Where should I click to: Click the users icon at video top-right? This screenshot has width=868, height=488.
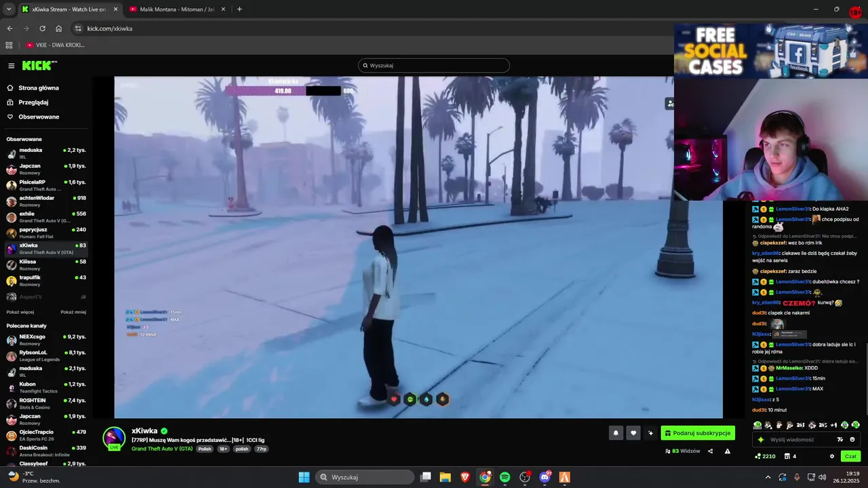click(670, 104)
